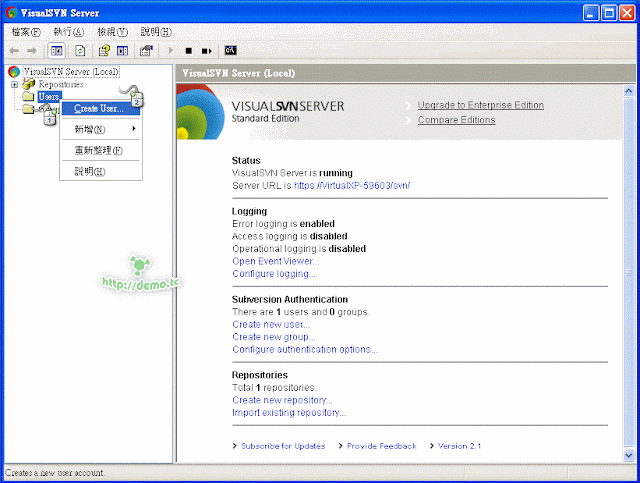640x483 pixels.
Task: Open the Properties toolbar icon
Action: pos(146,51)
